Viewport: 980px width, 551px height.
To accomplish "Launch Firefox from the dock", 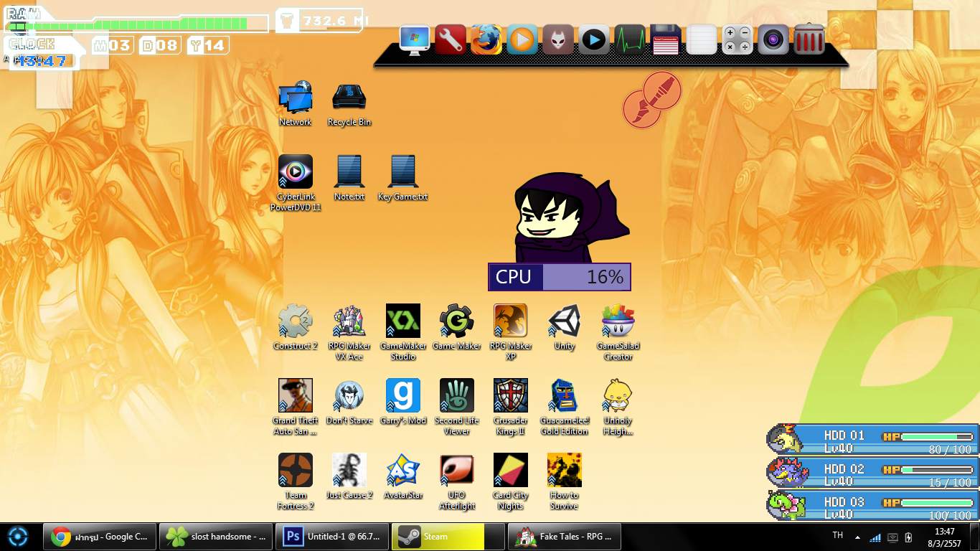I will point(486,39).
